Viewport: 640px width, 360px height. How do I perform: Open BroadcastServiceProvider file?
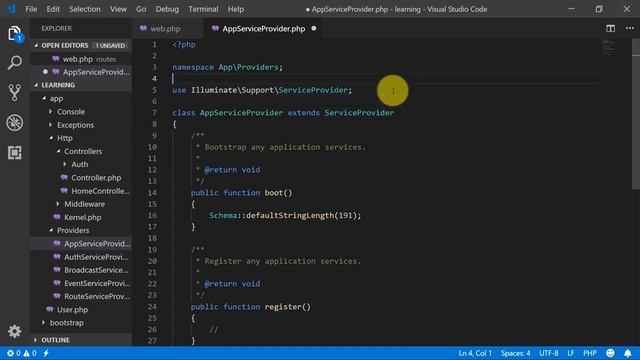click(81, 270)
